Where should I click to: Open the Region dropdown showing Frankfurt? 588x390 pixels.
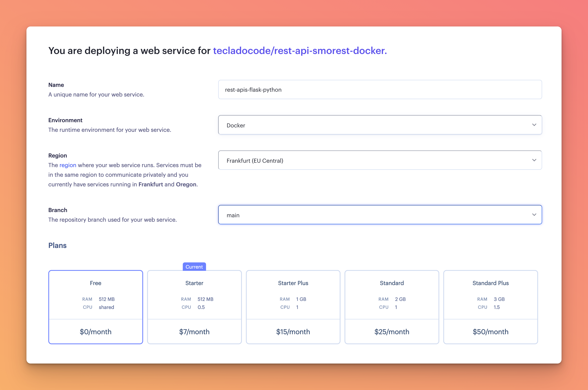(380, 160)
